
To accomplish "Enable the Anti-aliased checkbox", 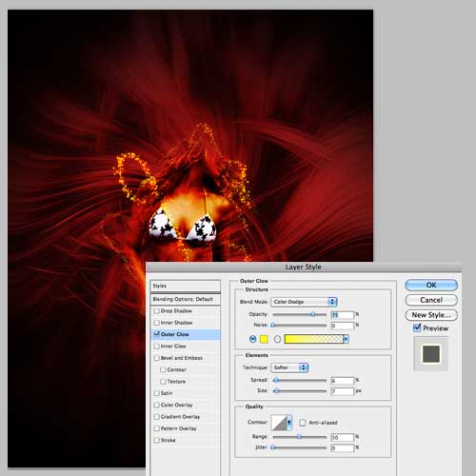I will 303,423.
